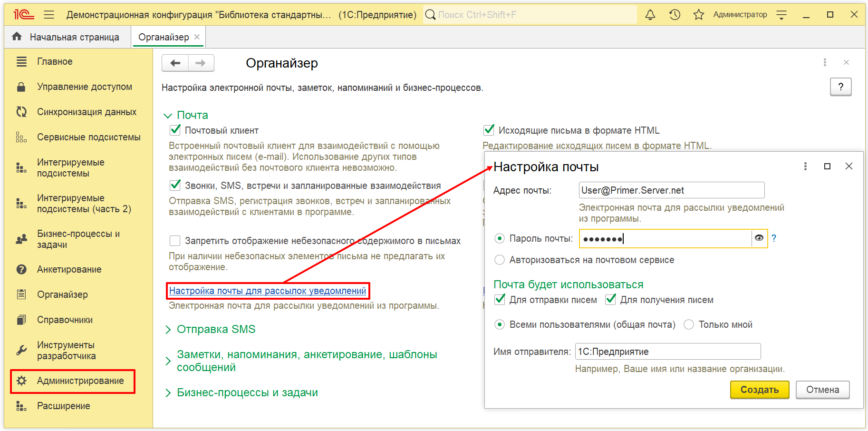Click the blue question mark beside password
Image resolution: width=868 pixels, height=431 pixels.
click(x=774, y=238)
